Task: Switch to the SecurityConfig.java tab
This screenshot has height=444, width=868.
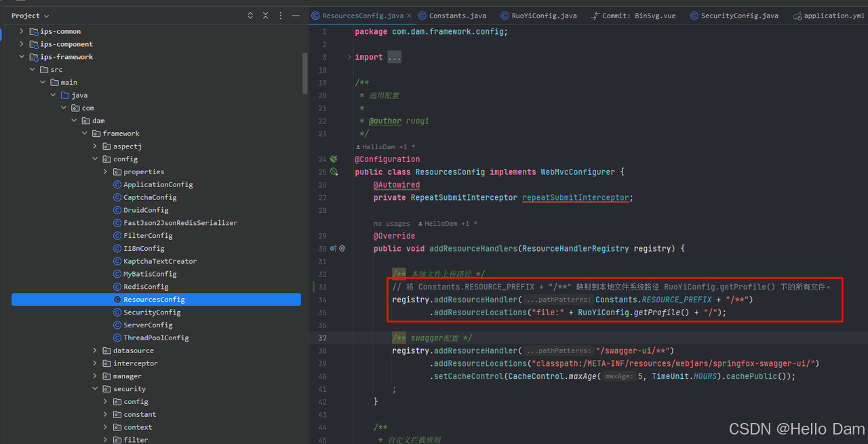Action: [x=734, y=16]
